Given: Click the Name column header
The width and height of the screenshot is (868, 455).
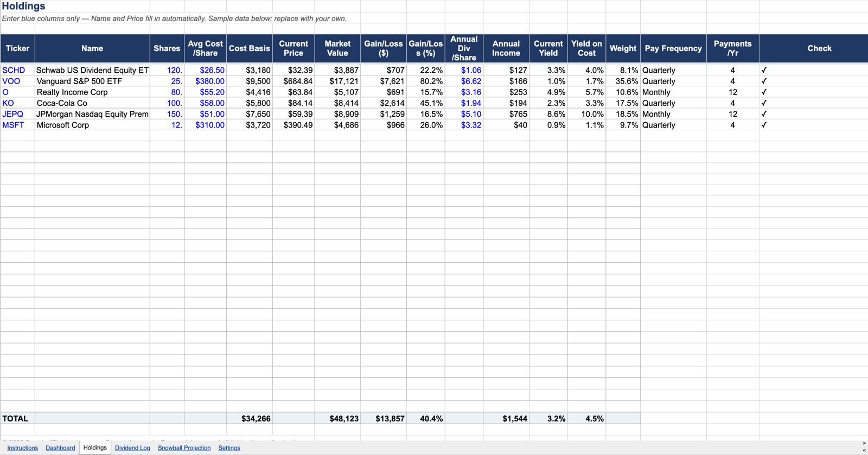Looking at the screenshot, I should click(x=92, y=48).
